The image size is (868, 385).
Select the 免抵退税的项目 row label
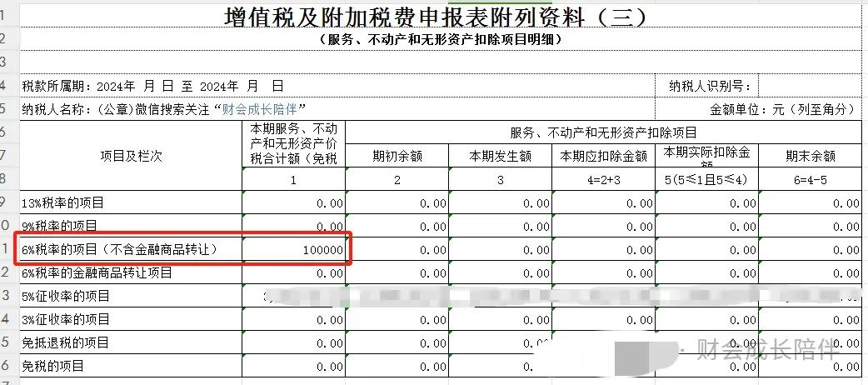tap(131, 342)
